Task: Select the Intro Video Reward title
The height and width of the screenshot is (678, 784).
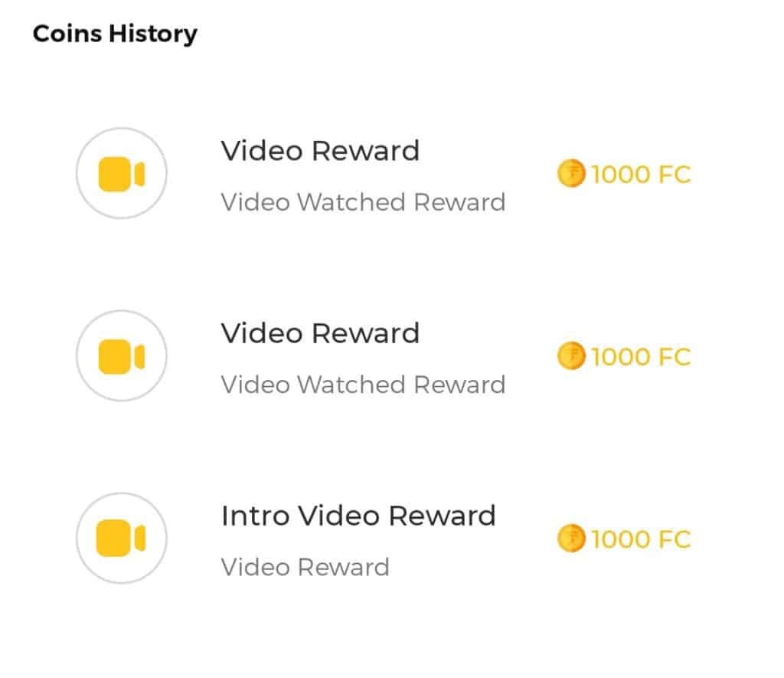Action: pos(358,515)
